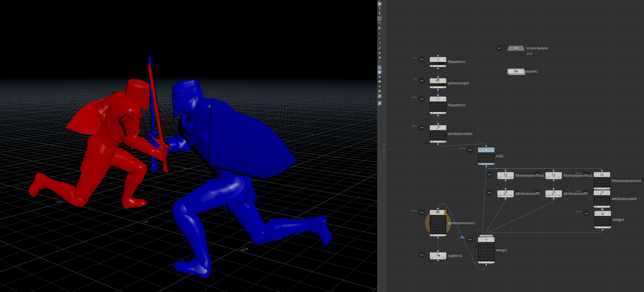Click the filterbyexpression3 node label
Image resolution: width=644 pixels, height=292 pixels.
626,181
